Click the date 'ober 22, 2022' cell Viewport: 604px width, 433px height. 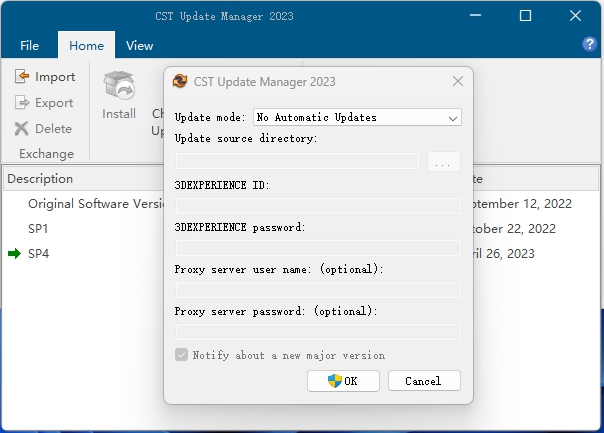click(514, 229)
